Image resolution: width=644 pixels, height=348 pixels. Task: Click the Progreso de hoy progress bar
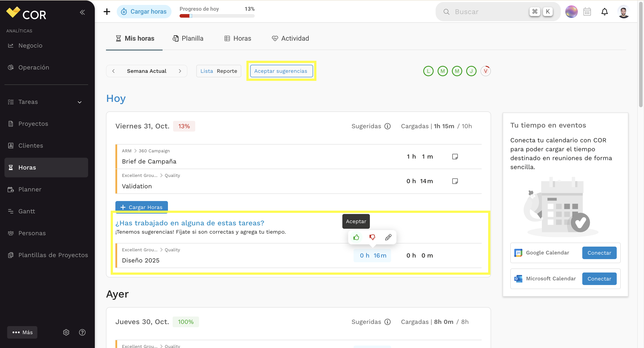[217, 16]
